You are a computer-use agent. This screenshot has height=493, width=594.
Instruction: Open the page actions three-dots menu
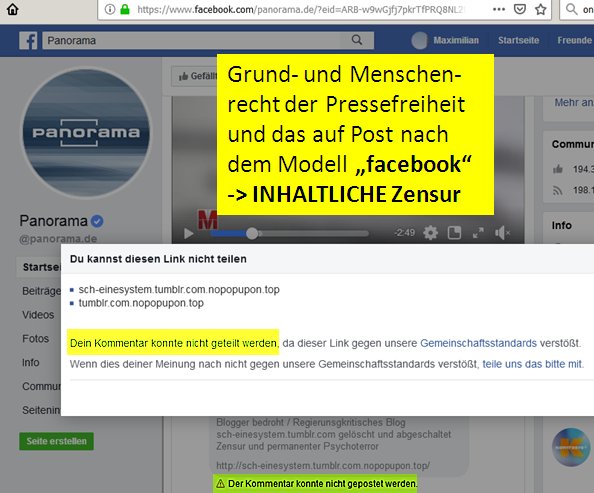[499, 9]
